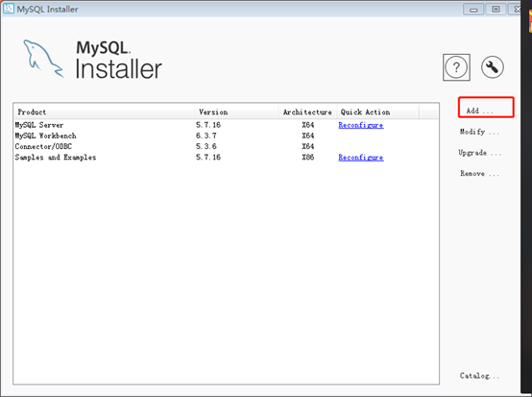532x397 pixels.
Task: Click the Upgrade... button
Action: (x=479, y=153)
